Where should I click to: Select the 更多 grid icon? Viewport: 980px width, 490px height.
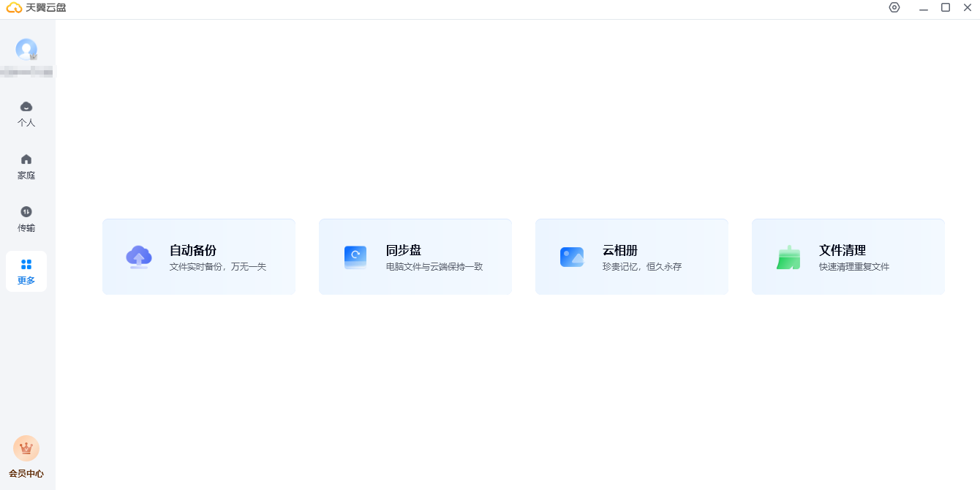26,265
